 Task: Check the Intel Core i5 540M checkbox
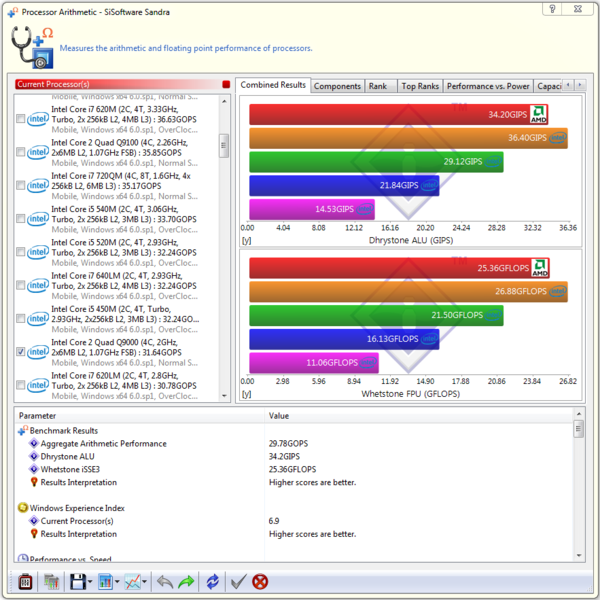click(x=21, y=218)
